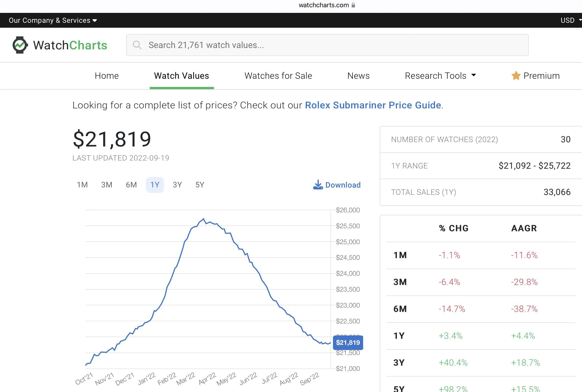The width and height of the screenshot is (582, 392).
Task: Click the search magnifier icon
Action: (137, 45)
